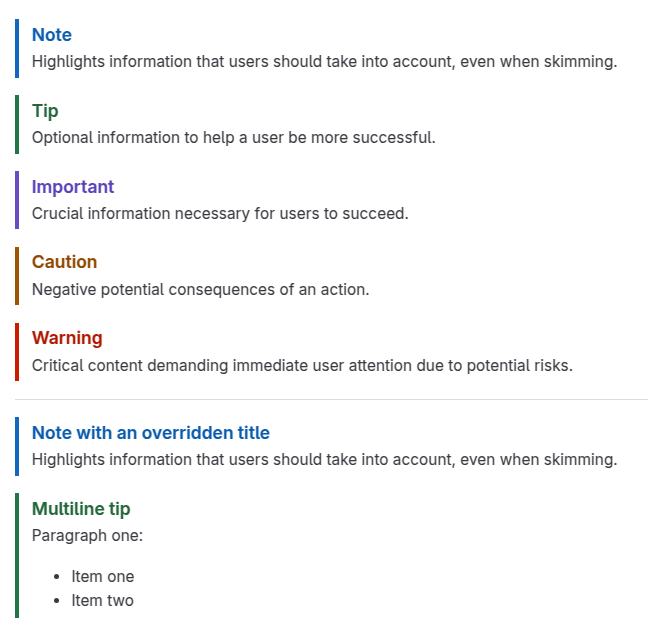Screen dimensions: 648x633
Task: Select the green "Tip" heading
Action: (x=45, y=111)
